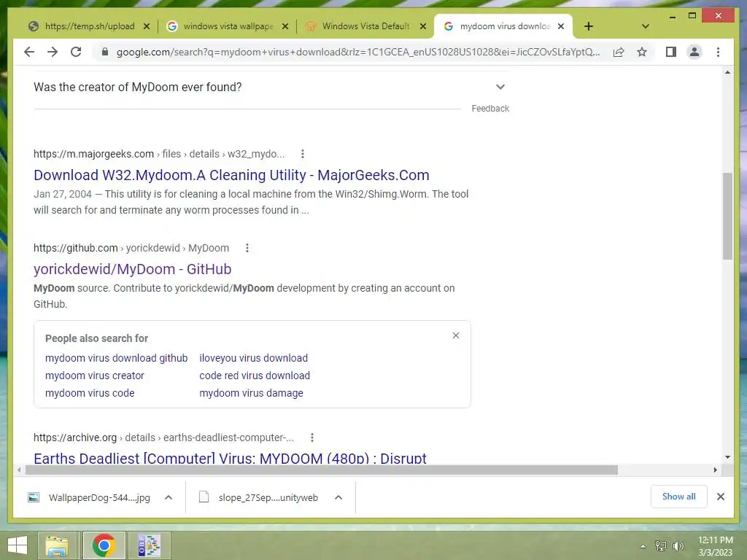Click the scroll left arrow
747x560 pixels.
click(x=18, y=470)
